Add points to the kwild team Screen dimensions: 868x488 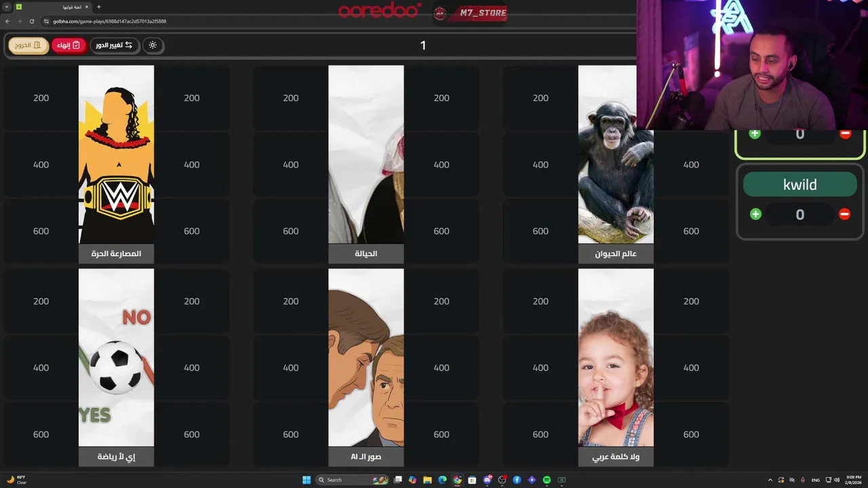click(x=755, y=214)
